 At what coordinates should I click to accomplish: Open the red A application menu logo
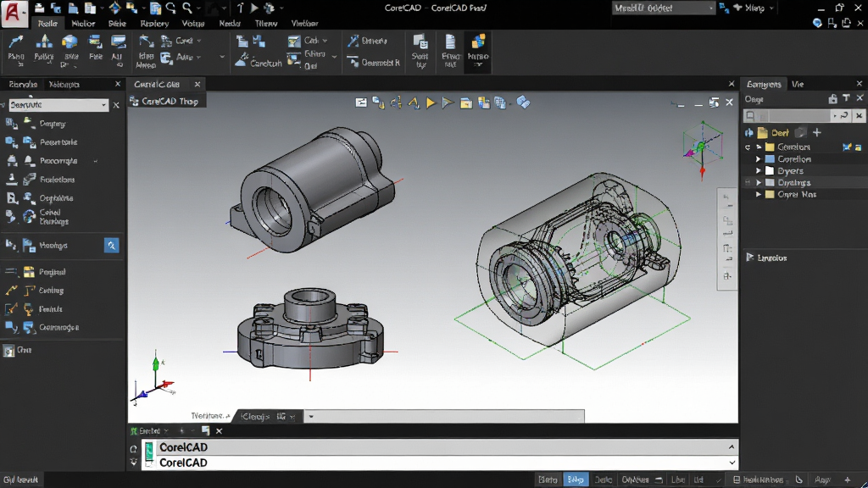coord(14,14)
